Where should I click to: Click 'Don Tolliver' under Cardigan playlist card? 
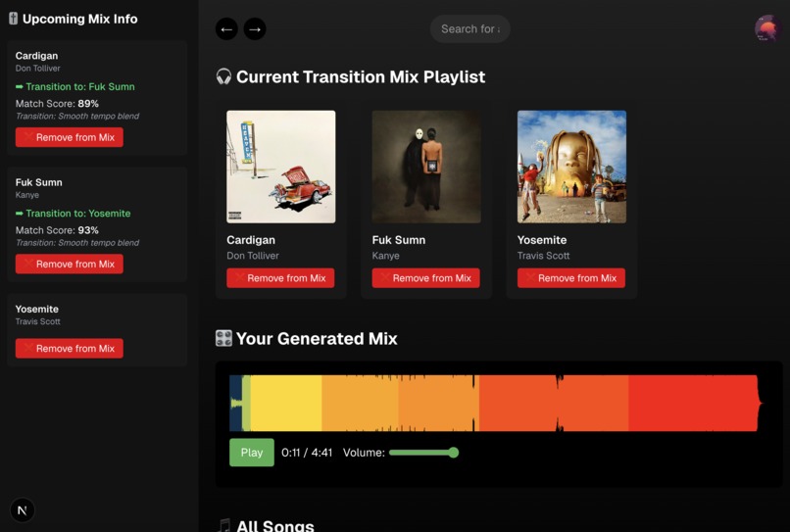point(253,256)
